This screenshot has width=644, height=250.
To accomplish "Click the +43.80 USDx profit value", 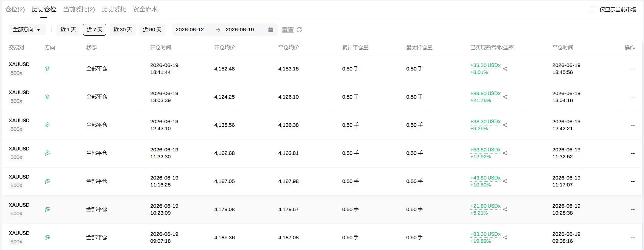I will click(485, 178).
